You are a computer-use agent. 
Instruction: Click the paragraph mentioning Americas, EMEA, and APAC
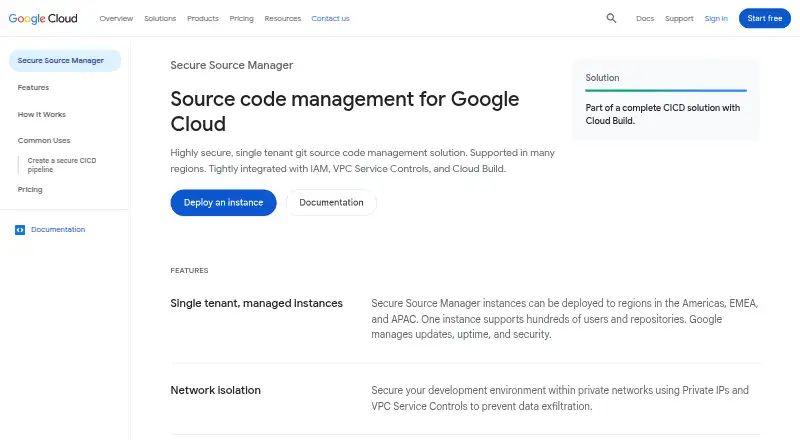coord(565,319)
